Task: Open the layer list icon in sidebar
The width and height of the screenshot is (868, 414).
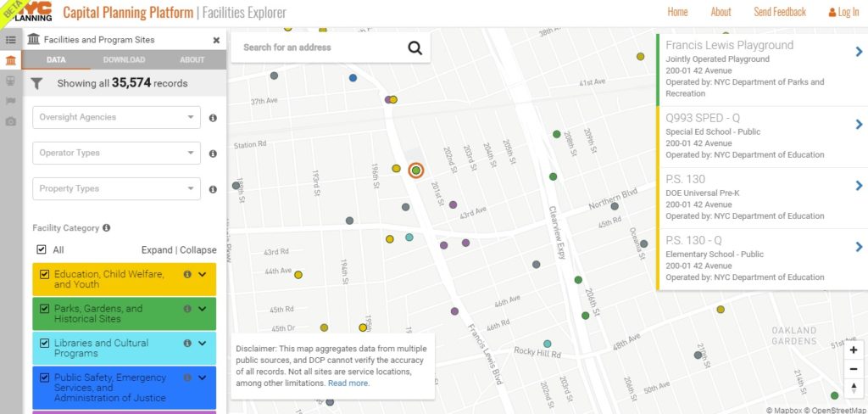Action: tap(11, 40)
